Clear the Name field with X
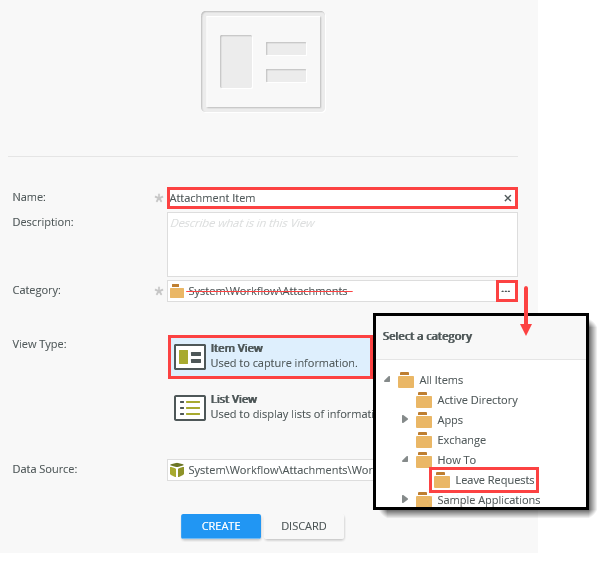Image resolution: width=604 pixels, height=564 pixels. [x=508, y=198]
